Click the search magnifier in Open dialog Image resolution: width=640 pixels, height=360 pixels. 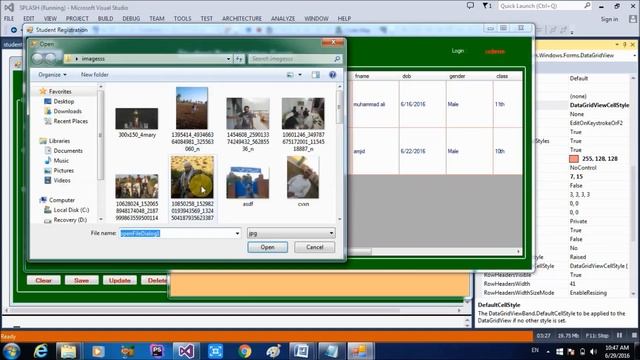point(337,59)
